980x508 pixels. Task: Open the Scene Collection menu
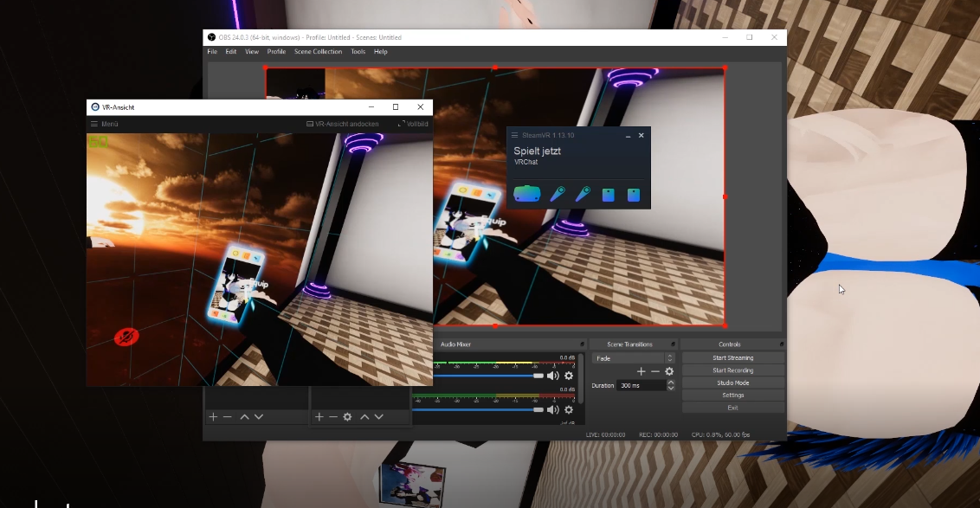318,52
